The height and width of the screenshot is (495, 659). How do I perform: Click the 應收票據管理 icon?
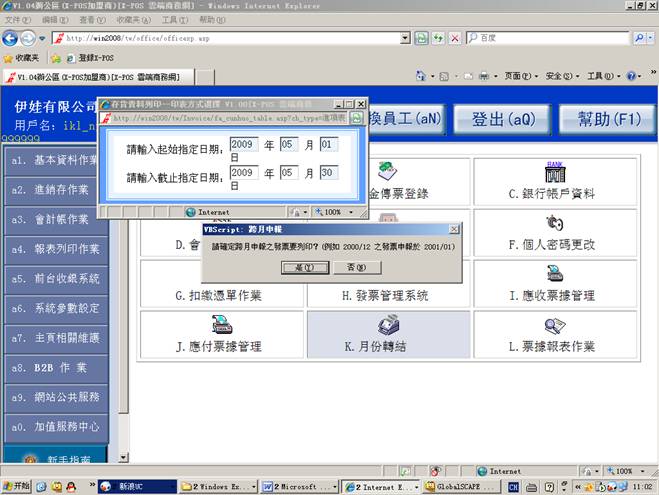553,273
